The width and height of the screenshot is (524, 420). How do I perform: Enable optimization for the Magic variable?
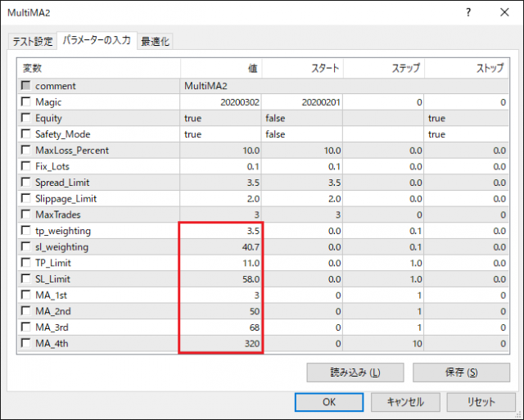coord(25,102)
